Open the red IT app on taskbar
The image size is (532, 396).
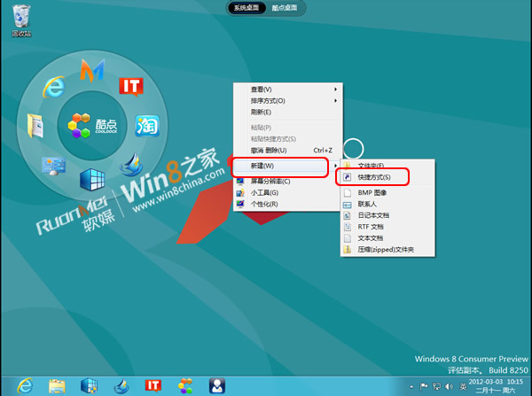click(153, 386)
